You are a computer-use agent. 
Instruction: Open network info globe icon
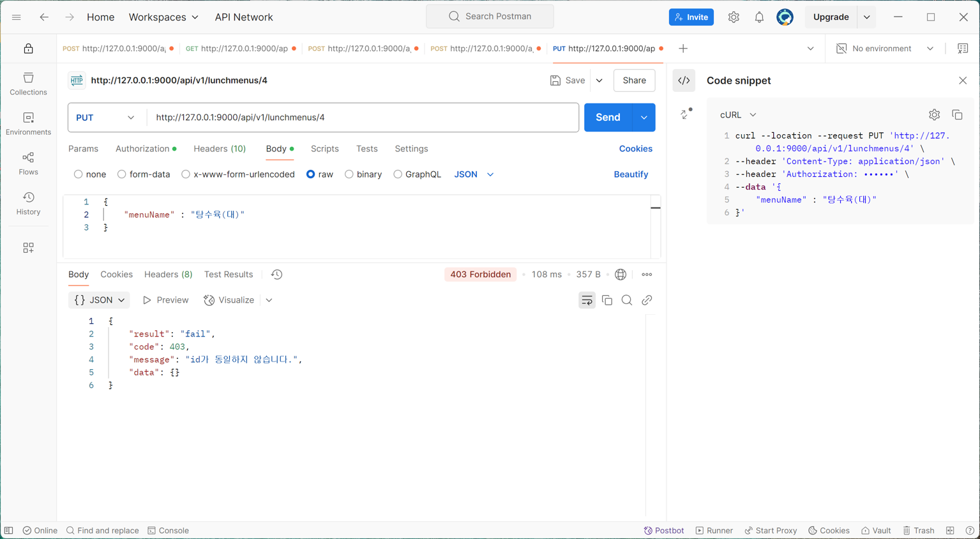[x=621, y=275]
